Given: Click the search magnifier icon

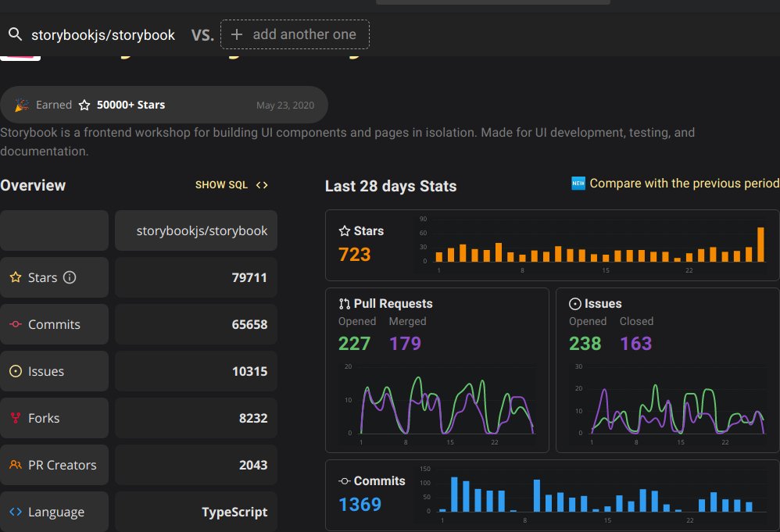Looking at the screenshot, I should (16, 34).
